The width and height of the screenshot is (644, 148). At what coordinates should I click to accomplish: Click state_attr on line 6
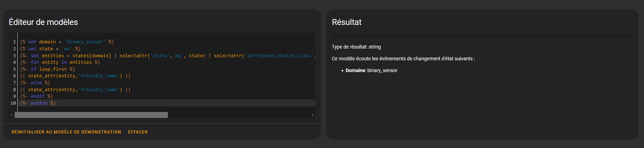coord(42,76)
